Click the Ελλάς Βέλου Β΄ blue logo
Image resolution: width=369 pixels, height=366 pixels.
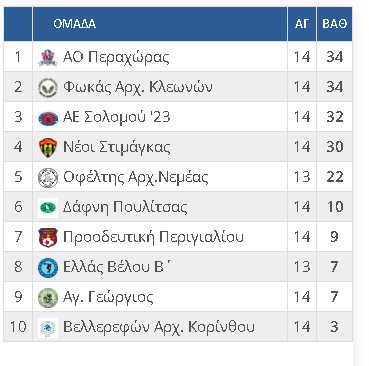pos(48,267)
